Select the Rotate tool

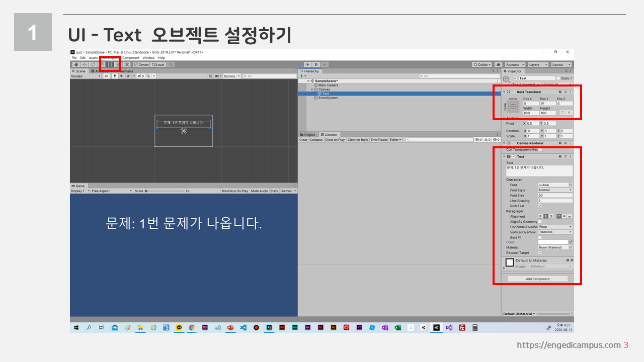pos(93,64)
